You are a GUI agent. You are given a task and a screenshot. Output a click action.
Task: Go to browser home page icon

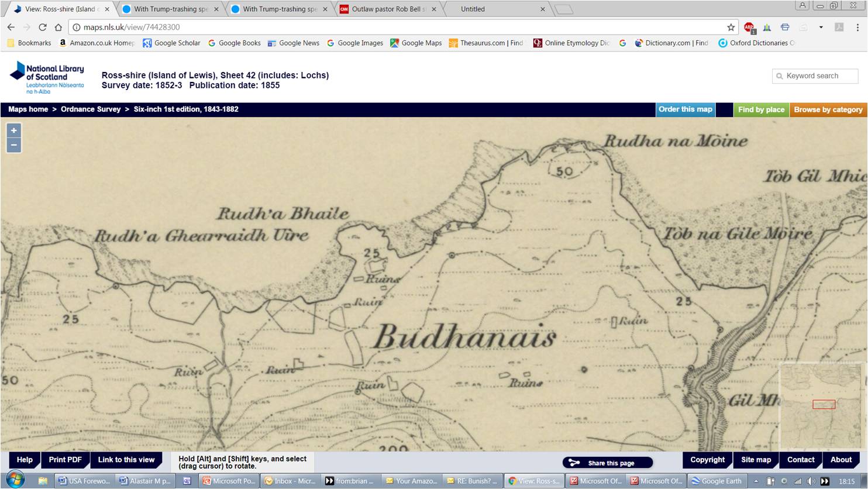click(58, 27)
